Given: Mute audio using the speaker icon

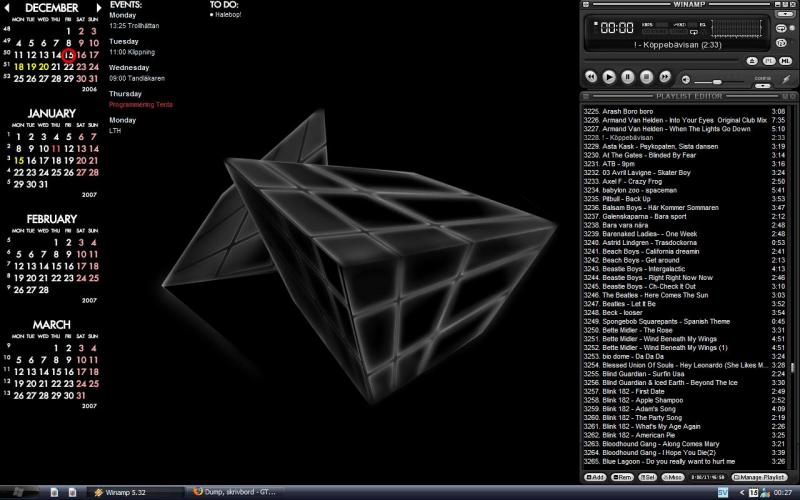Looking at the screenshot, I should 686,80.
